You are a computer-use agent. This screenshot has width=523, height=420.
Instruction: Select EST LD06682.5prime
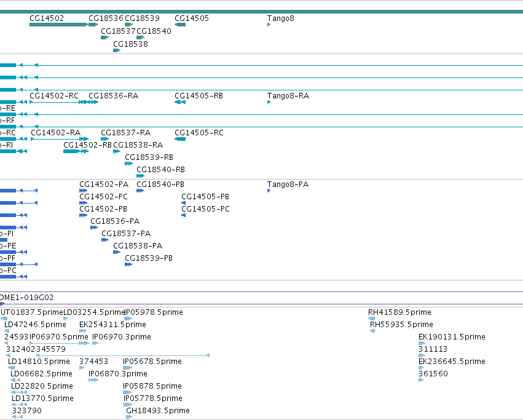[x=41, y=374]
